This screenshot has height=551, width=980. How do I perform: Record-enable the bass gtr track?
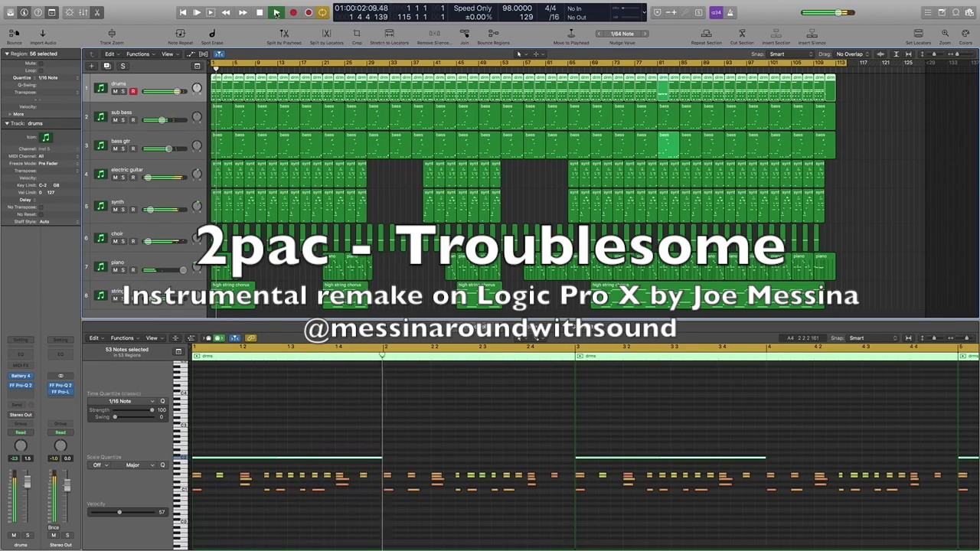132,148
